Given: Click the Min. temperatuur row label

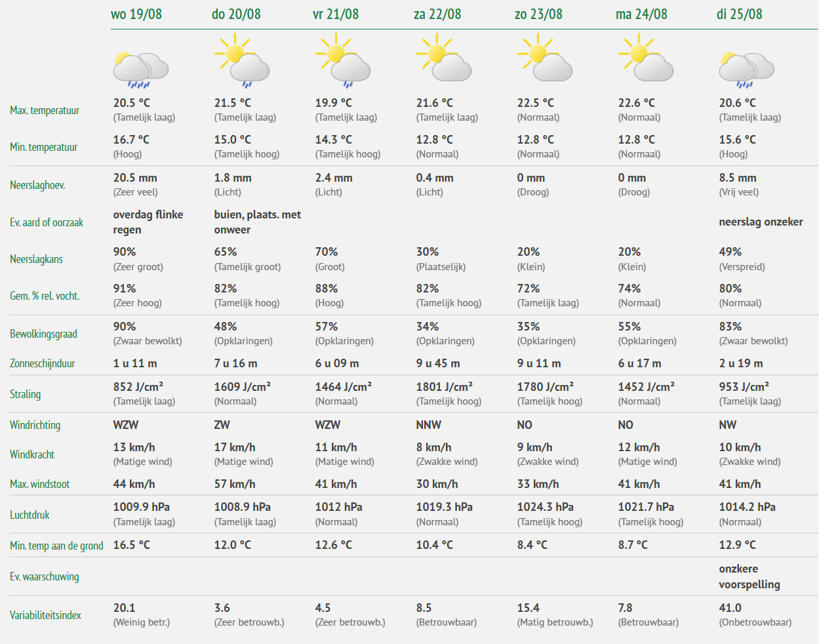Looking at the screenshot, I should click(44, 147).
